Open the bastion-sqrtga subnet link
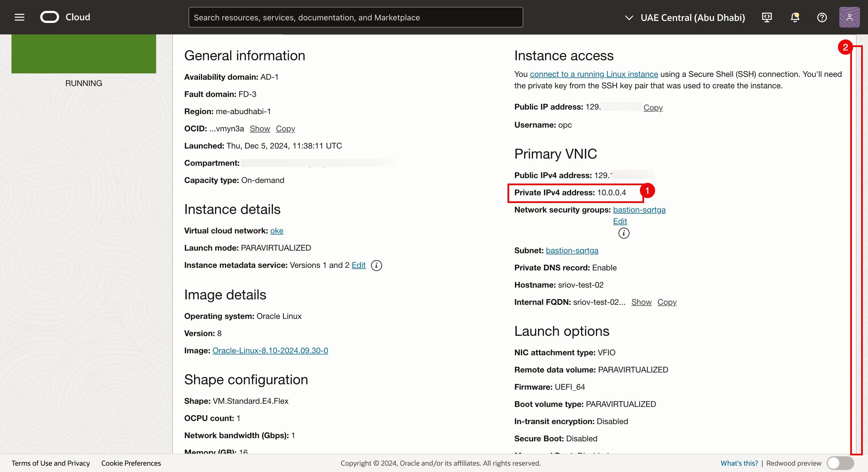Screen dimensions: 868x472 tap(572, 250)
